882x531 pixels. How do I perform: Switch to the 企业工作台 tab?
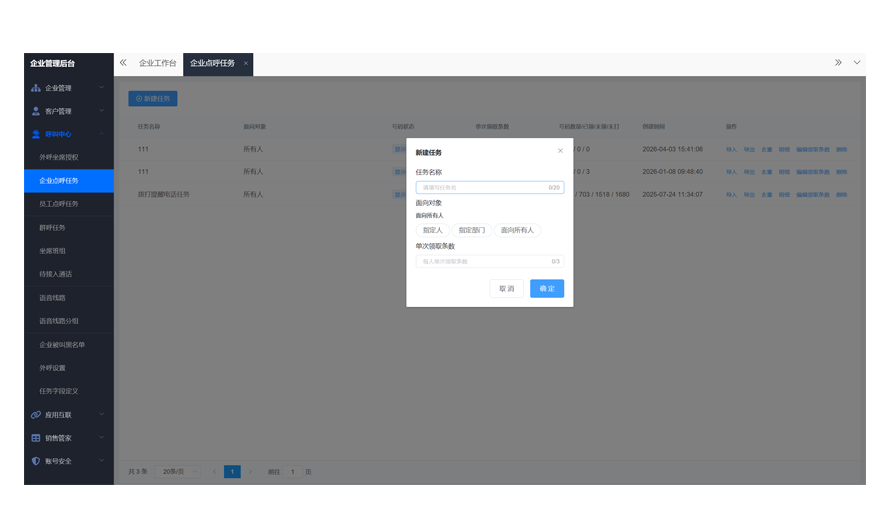(157, 64)
